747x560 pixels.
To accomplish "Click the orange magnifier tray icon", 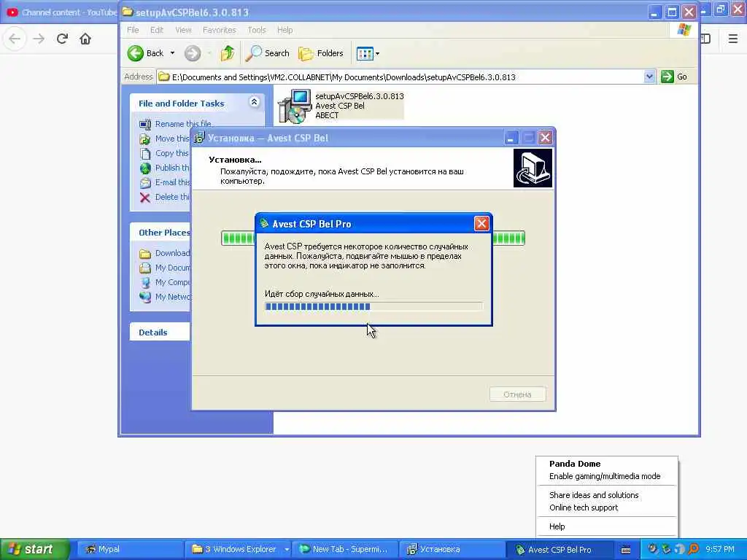I will click(694, 550).
